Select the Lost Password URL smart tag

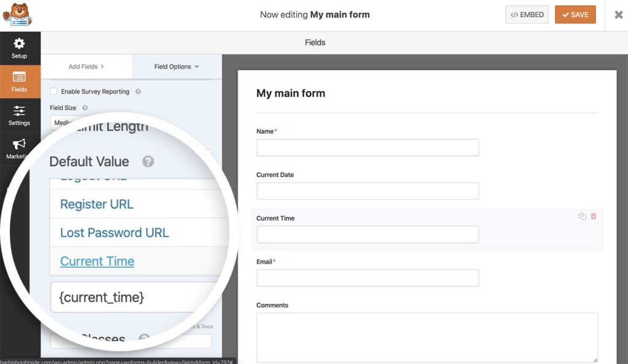coord(114,232)
